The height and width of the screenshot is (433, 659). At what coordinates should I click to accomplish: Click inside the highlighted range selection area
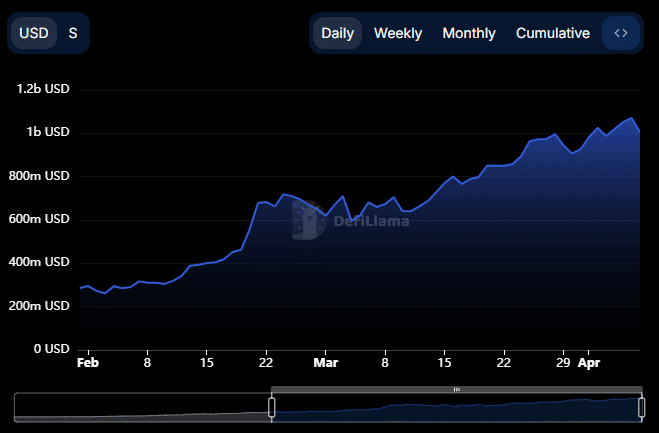tap(456, 407)
